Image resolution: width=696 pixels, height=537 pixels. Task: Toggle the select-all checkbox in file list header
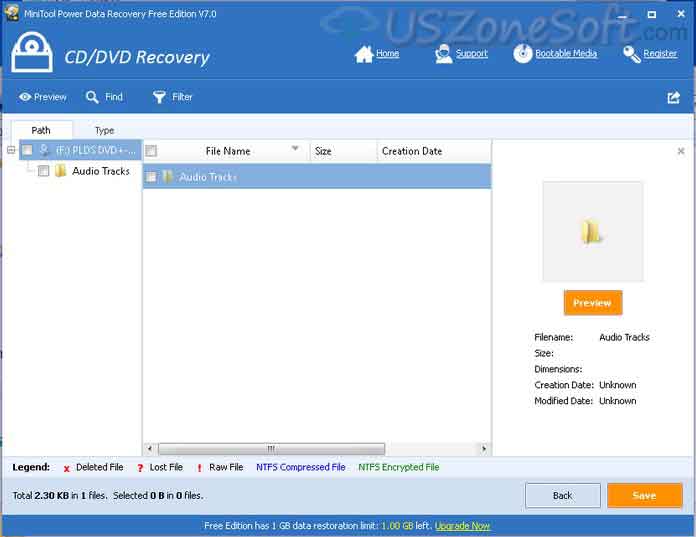[151, 151]
